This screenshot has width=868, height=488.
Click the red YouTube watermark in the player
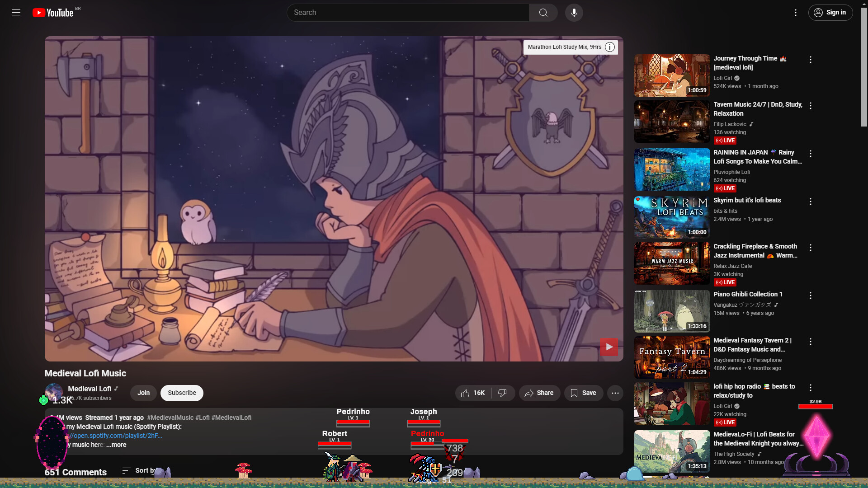click(x=609, y=347)
